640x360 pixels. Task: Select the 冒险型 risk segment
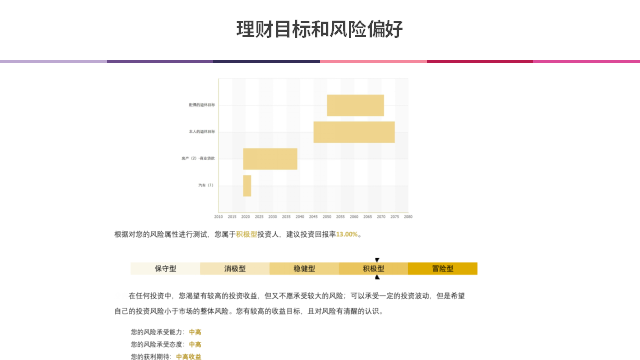(x=442, y=269)
